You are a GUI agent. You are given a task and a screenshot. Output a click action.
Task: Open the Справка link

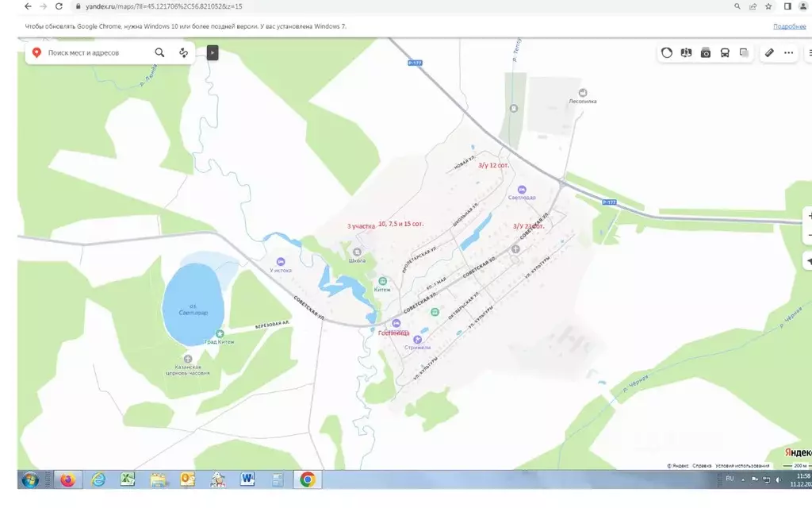tap(702, 466)
